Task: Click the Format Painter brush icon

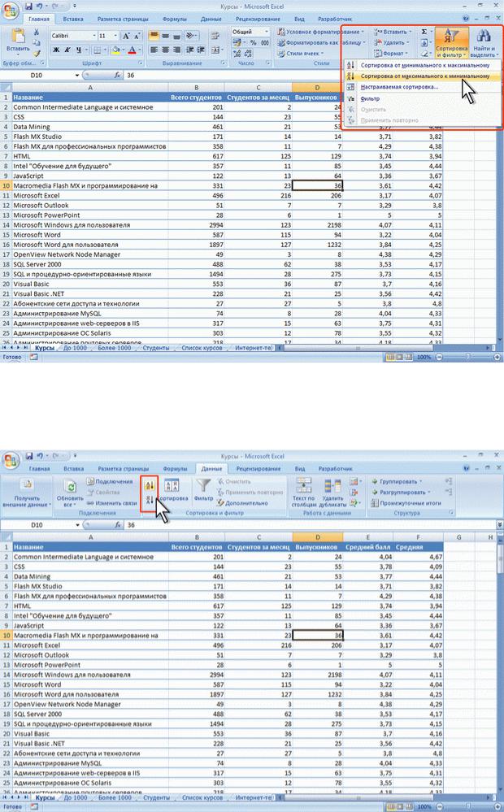Action: [x=37, y=54]
